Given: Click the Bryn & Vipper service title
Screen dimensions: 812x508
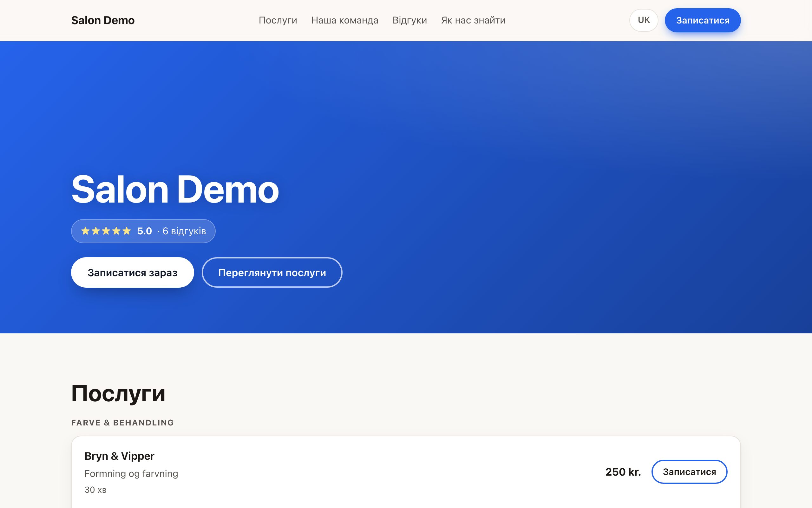Looking at the screenshot, I should tap(120, 456).
